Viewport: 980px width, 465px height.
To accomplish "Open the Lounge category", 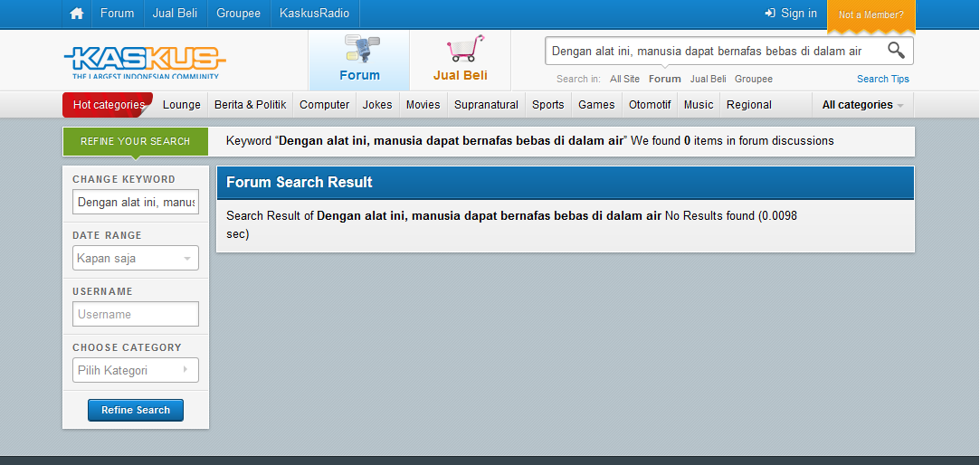I will (181, 105).
